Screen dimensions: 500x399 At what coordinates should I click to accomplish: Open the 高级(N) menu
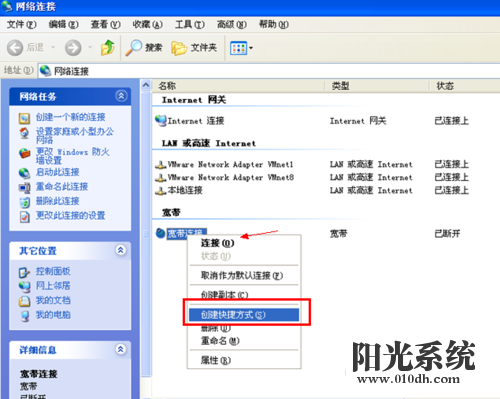click(232, 24)
